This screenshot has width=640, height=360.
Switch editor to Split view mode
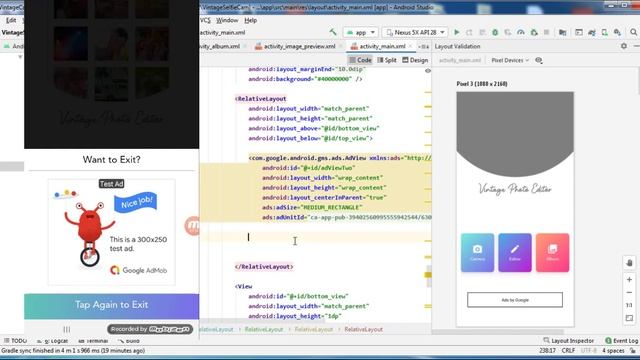pyautogui.click(x=387, y=60)
